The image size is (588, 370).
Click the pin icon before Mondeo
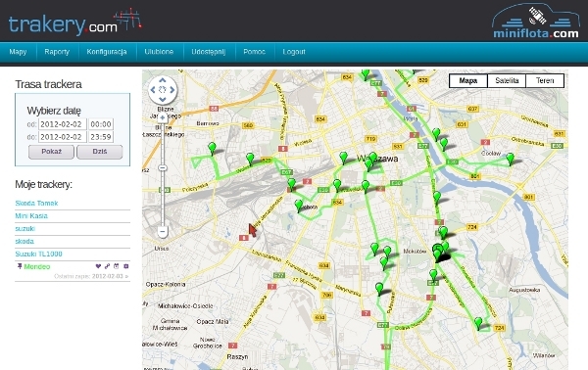[x=20, y=266]
